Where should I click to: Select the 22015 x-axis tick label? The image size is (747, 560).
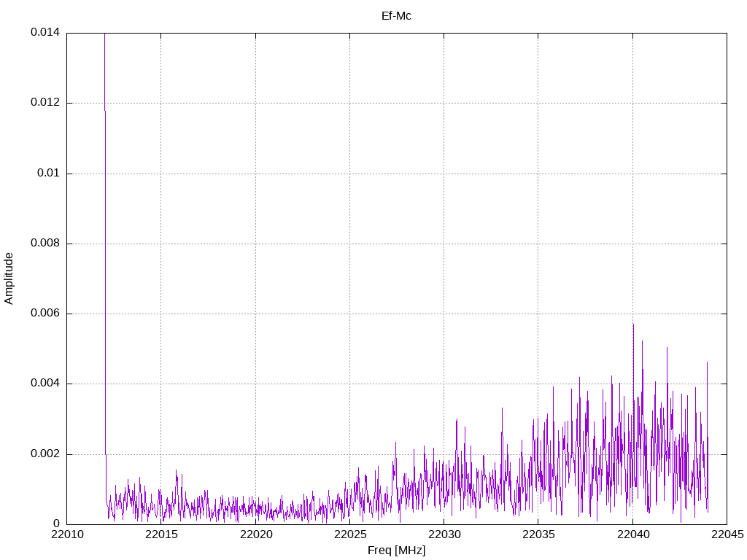pos(160,535)
